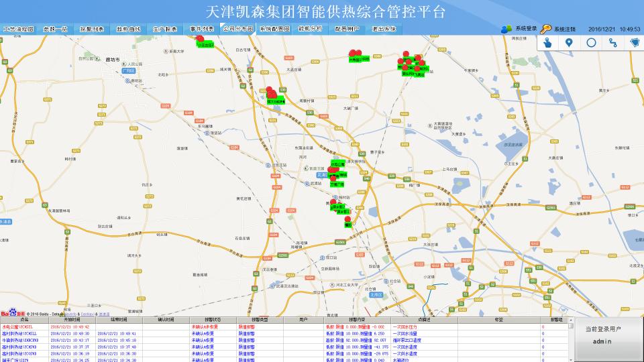Select the polyline route drawing tool
This screenshot has width=644, height=362.
(x=612, y=43)
